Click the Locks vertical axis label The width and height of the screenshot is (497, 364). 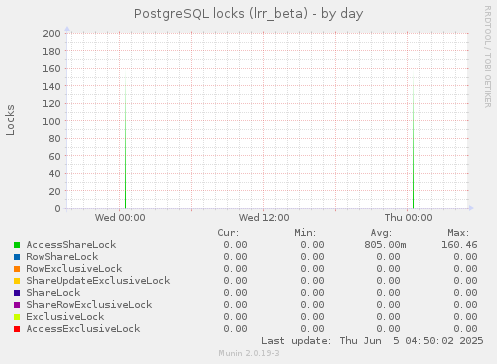(x=10, y=120)
